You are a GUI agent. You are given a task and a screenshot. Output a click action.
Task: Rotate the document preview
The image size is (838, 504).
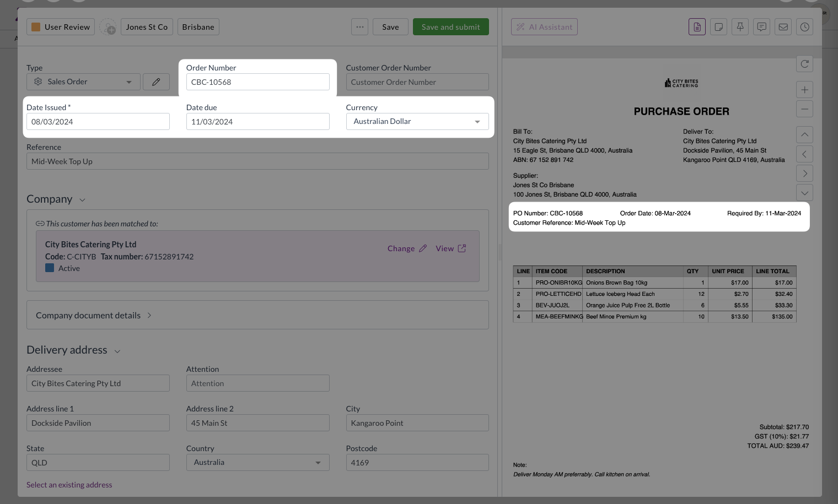click(804, 64)
